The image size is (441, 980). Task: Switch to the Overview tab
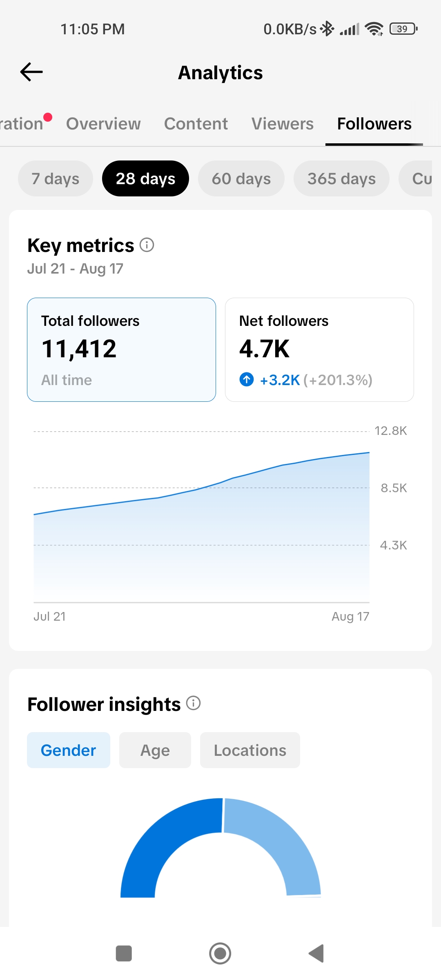[x=103, y=124]
